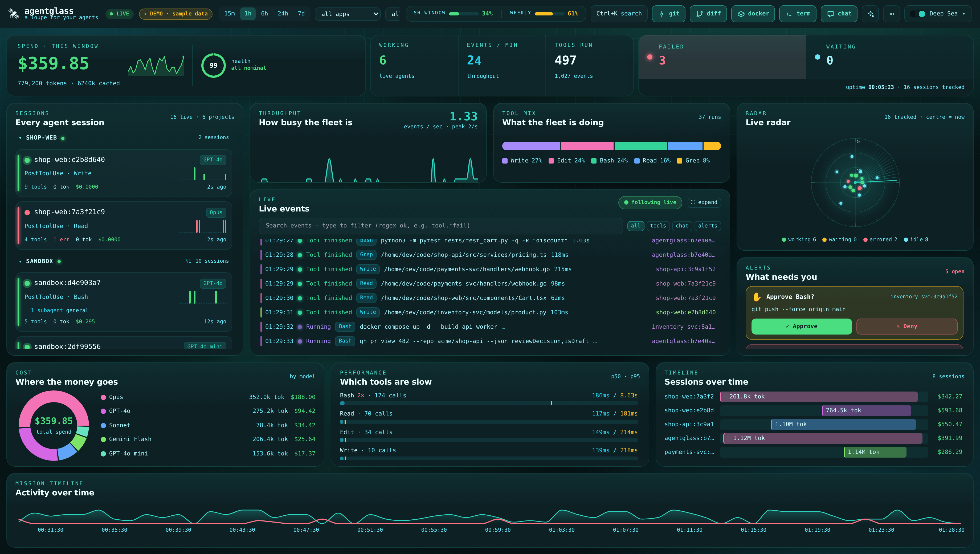Click the Opus color dot in cost legend
The width and height of the screenshot is (980, 554).
103,397
